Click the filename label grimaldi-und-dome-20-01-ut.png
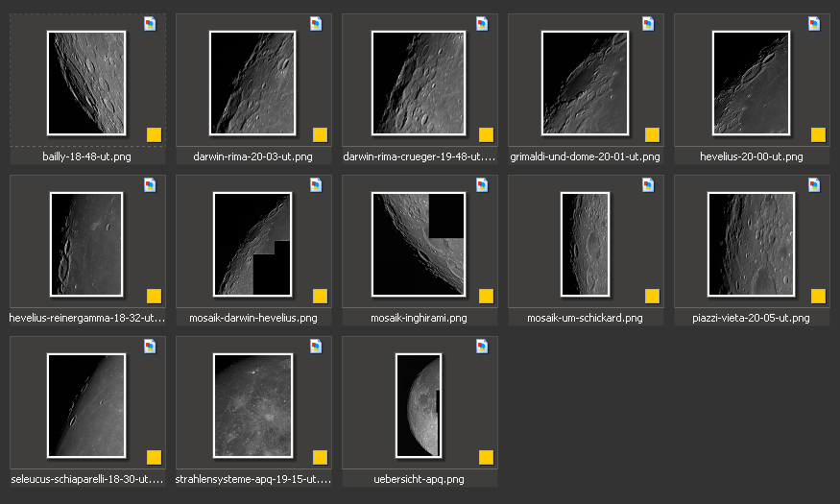The image size is (840, 504). coord(585,156)
